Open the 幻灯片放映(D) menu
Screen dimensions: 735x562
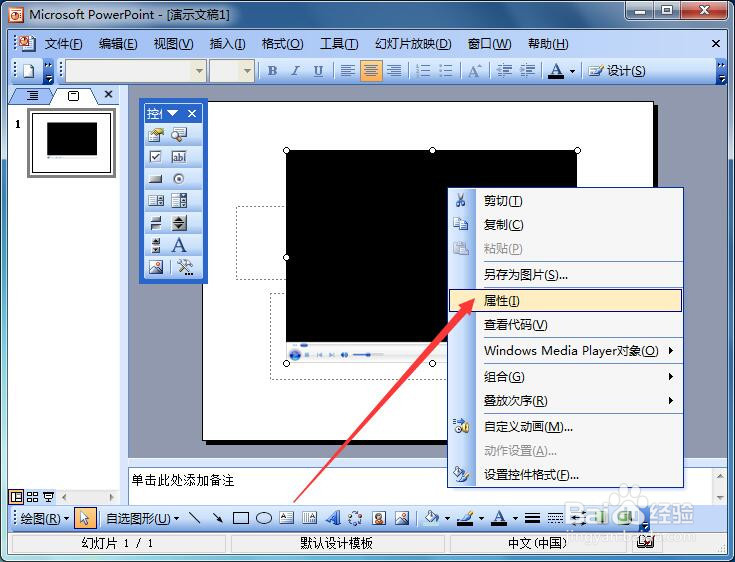(x=413, y=44)
